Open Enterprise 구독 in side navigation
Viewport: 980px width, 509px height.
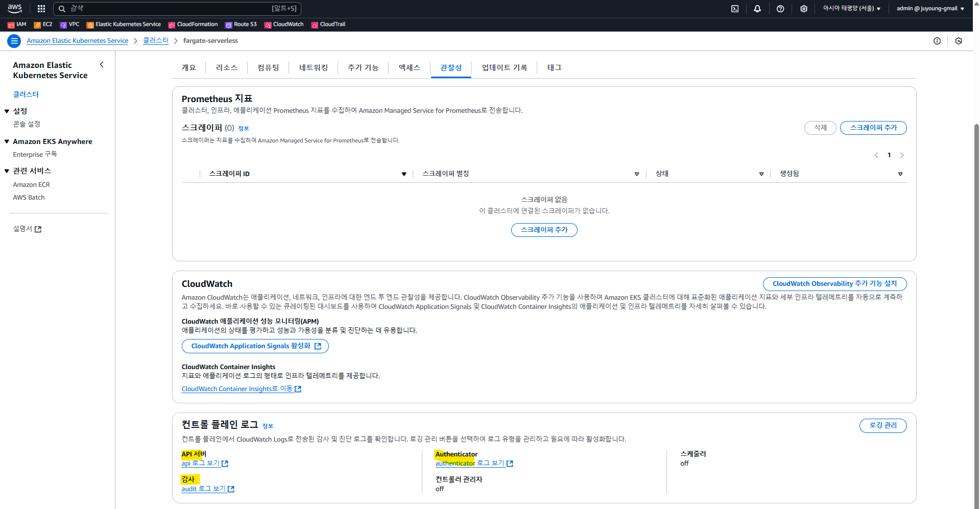35,154
